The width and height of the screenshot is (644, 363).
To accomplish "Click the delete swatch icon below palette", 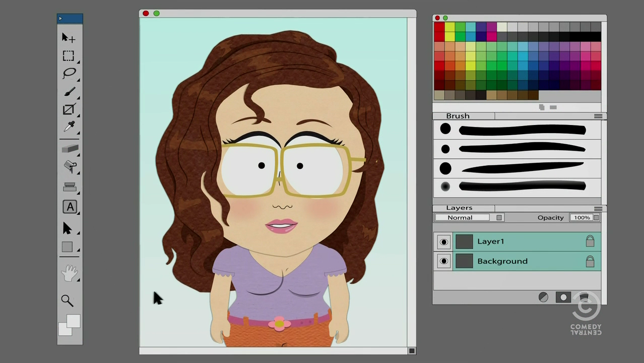I will 553,107.
